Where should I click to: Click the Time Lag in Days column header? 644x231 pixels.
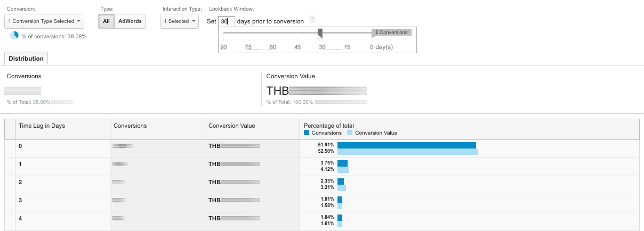[x=42, y=126]
